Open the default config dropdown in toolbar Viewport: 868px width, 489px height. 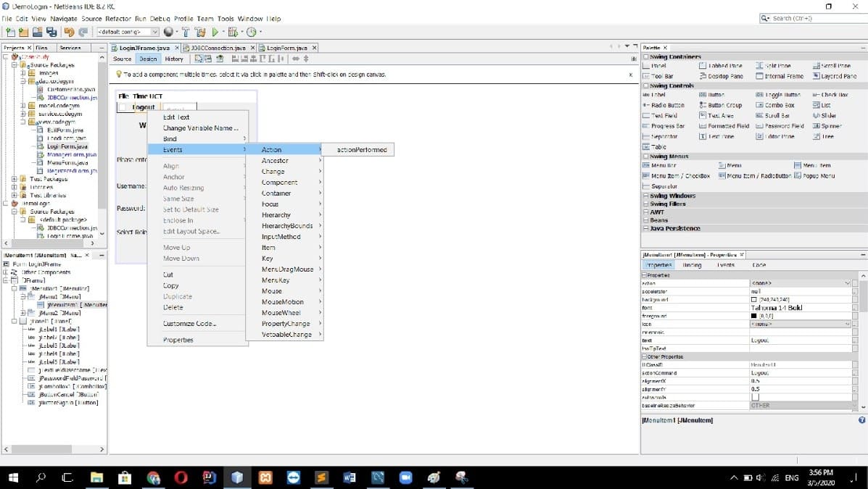pos(154,32)
